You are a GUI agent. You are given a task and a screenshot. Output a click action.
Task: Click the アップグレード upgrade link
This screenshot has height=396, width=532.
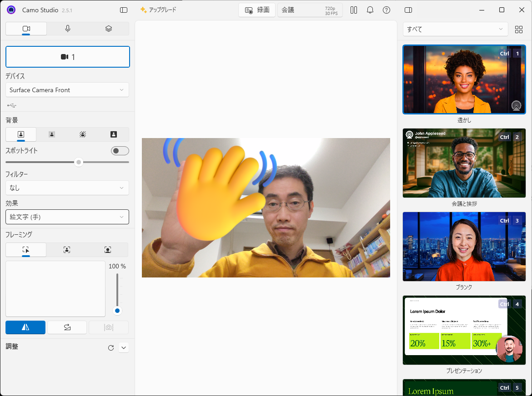pos(158,10)
